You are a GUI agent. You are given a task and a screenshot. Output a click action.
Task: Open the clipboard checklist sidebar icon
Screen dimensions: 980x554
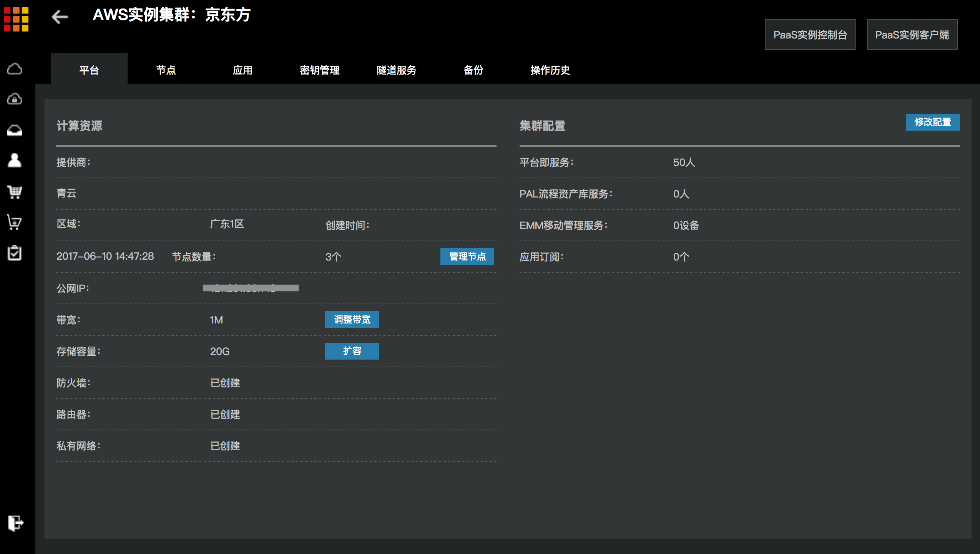point(15,253)
